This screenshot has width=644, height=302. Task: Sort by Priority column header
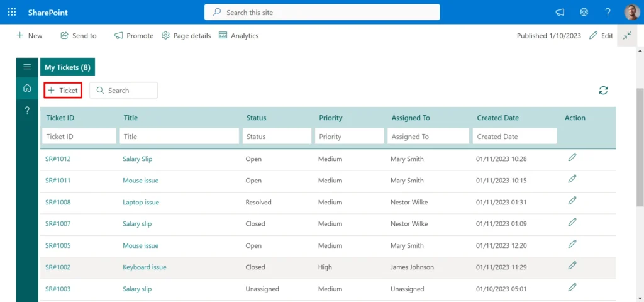pyautogui.click(x=331, y=118)
